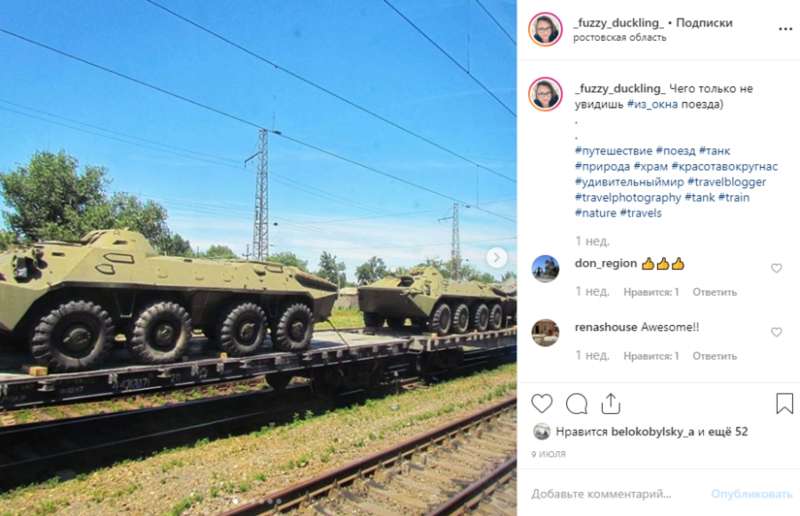Go to the next photo with the carousel arrow
Image resolution: width=800 pixels, height=516 pixels.
click(x=496, y=258)
